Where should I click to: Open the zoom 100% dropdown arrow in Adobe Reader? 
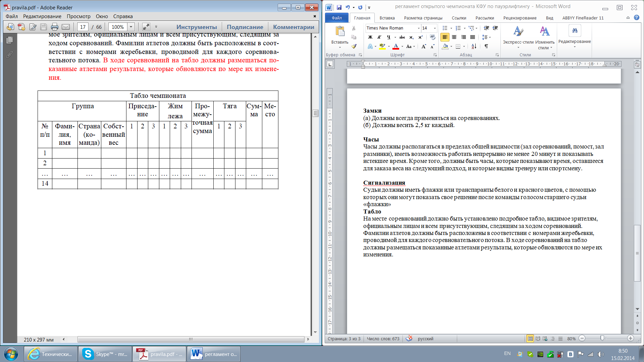click(131, 27)
